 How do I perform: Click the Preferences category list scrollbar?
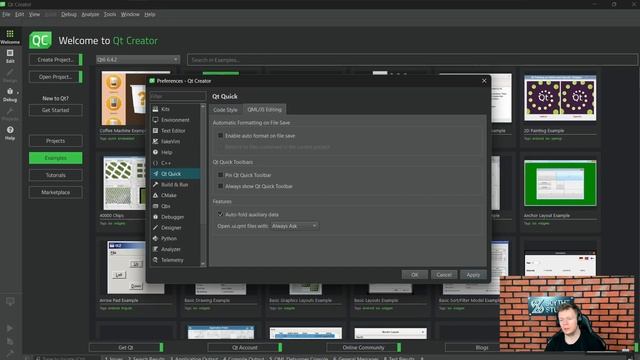point(203,185)
